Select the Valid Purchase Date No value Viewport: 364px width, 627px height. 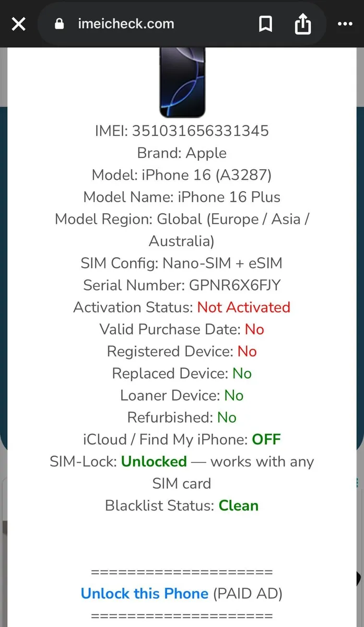[x=254, y=329]
